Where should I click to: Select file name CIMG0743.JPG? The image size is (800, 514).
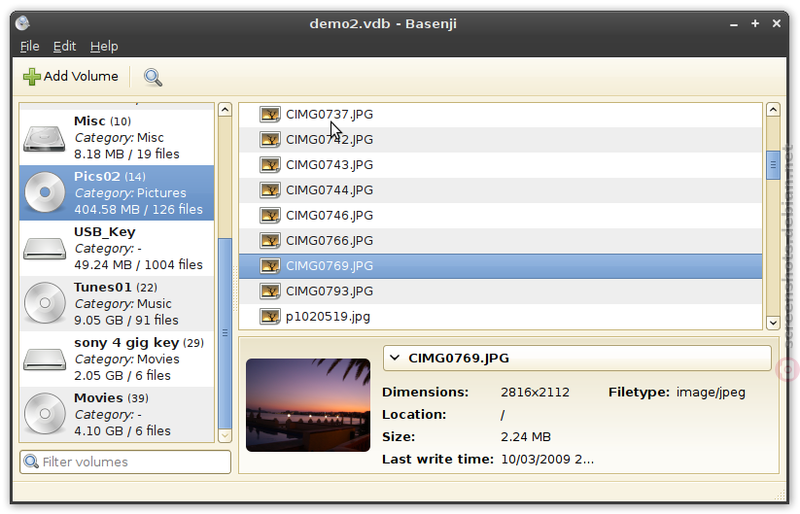329,165
